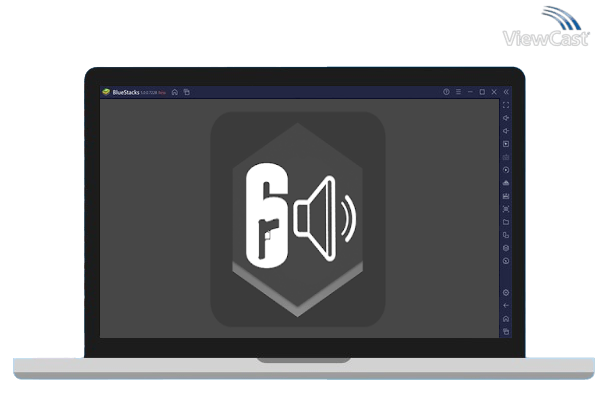The image size is (602, 414).
Task: Click the play box sidebar icon
Action: pyautogui.click(x=506, y=144)
